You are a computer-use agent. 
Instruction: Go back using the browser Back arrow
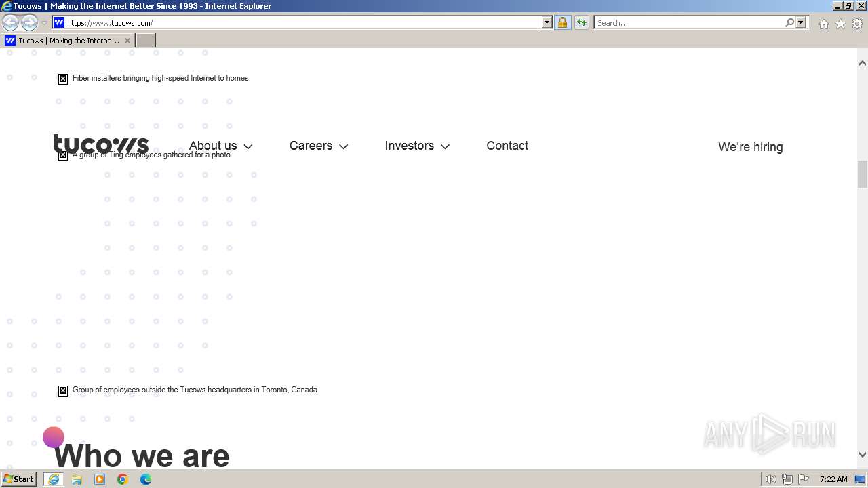coord(10,23)
